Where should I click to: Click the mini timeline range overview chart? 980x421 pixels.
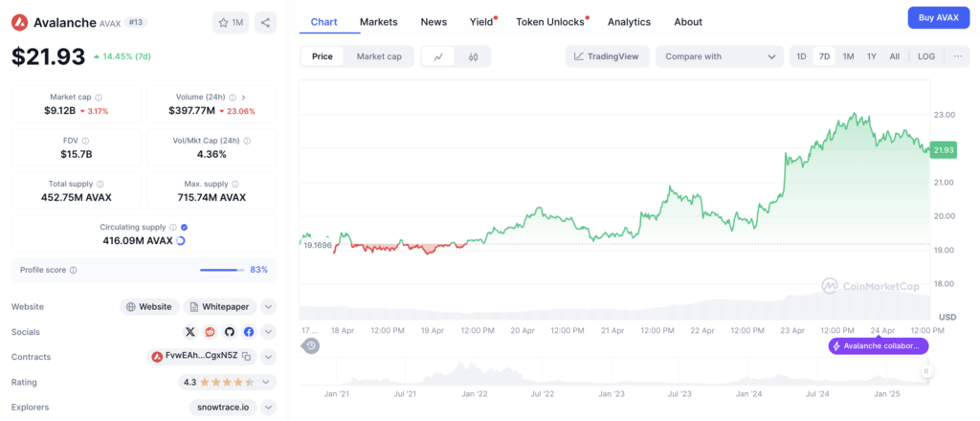coord(613,371)
